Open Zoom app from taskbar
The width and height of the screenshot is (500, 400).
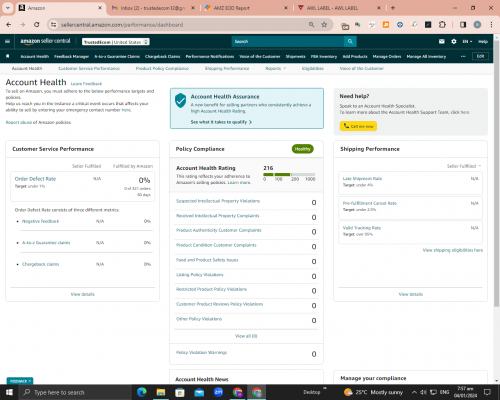tap(218, 392)
